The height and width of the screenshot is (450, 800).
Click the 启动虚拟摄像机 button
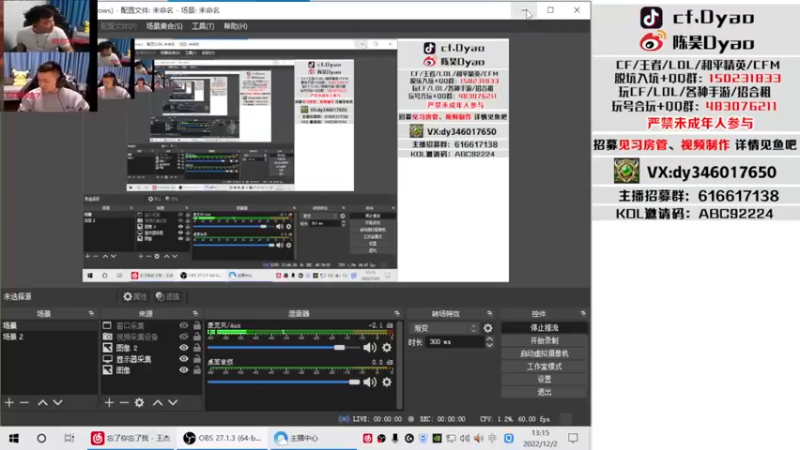544,353
